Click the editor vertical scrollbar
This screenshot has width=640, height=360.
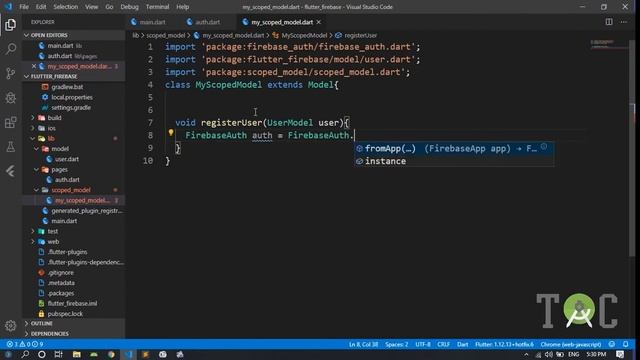pyautogui.click(x=632, y=148)
